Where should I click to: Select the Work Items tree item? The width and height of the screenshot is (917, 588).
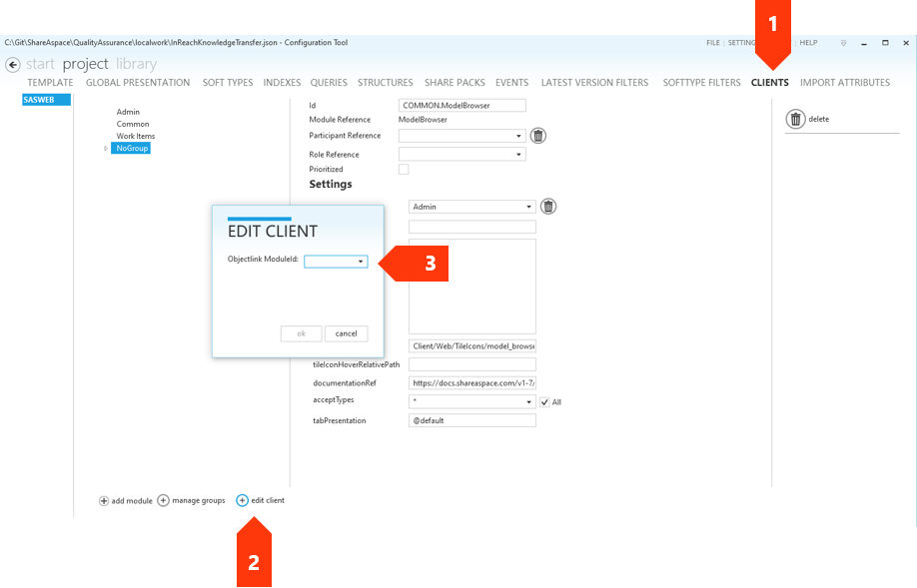[x=136, y=136]
